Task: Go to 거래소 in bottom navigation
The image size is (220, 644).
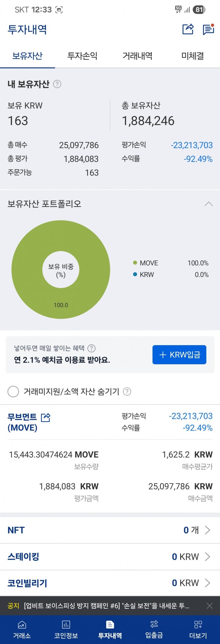Action: click(22, 629)
